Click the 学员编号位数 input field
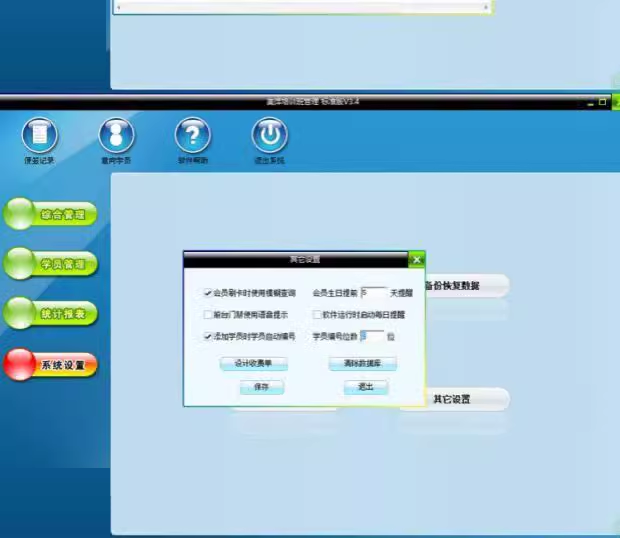This screenshot has height=538, width=620. click(x=372, y=336)
